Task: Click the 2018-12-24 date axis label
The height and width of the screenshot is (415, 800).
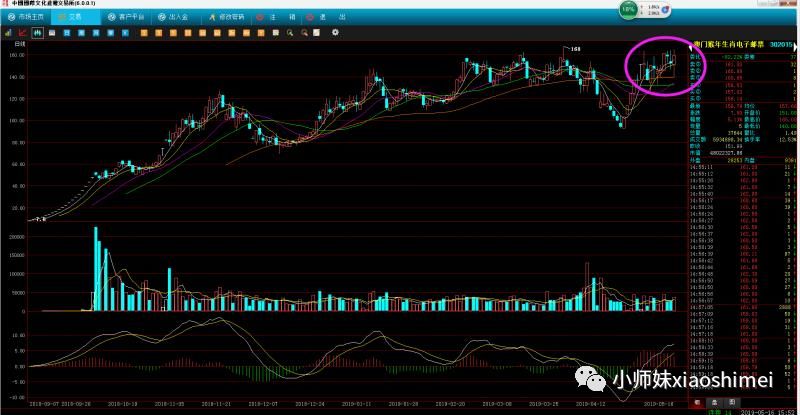Action: click(x=309, y=404)
